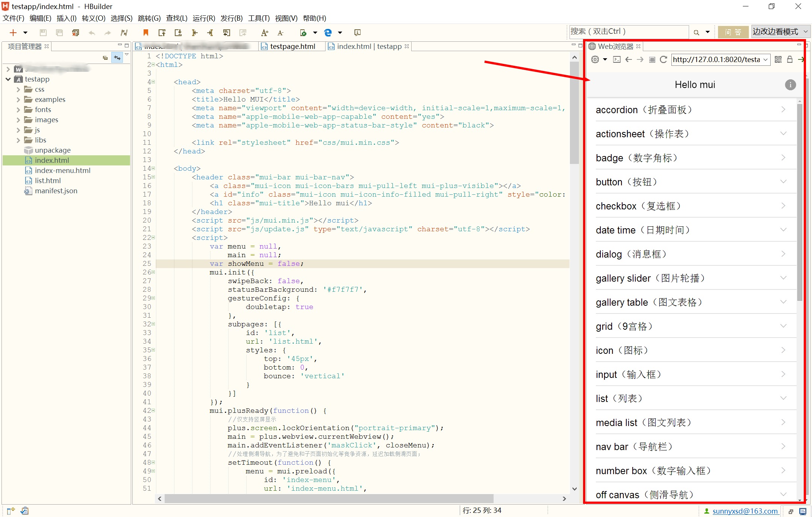
Task: Click the Save file toolbar icon
Action: (43, 33)
